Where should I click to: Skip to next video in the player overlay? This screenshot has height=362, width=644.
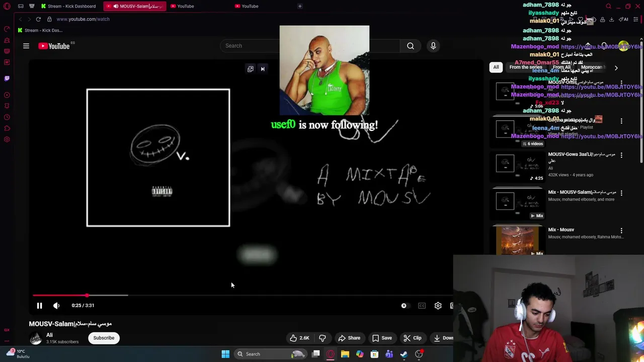(263, 69)
